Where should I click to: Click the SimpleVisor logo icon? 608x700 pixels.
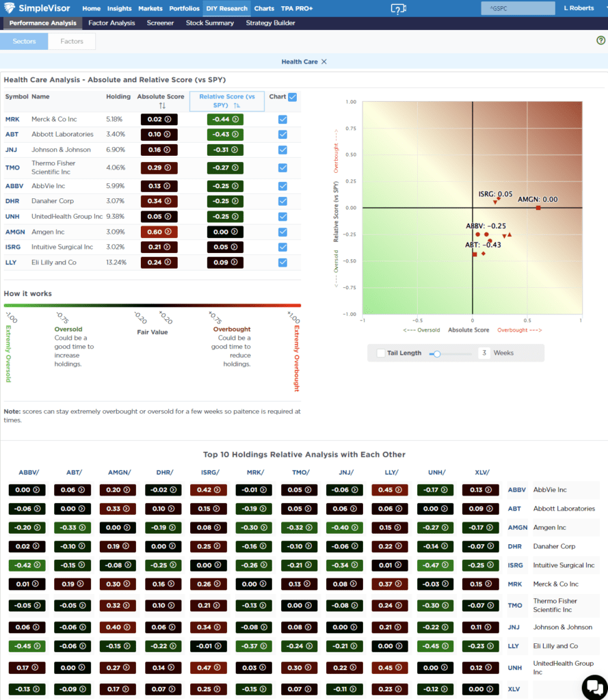(10, 8)
